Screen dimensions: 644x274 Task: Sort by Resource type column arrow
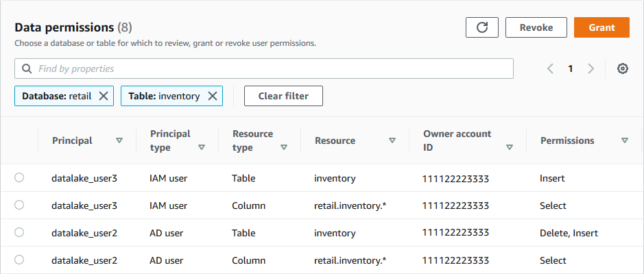tap(284, 147)
